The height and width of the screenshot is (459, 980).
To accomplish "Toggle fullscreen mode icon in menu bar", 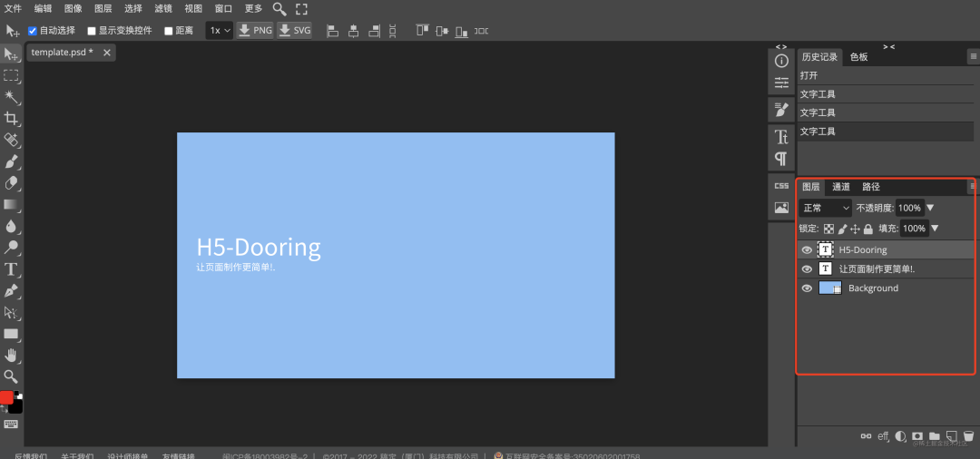I will click(x=301, y=9).
